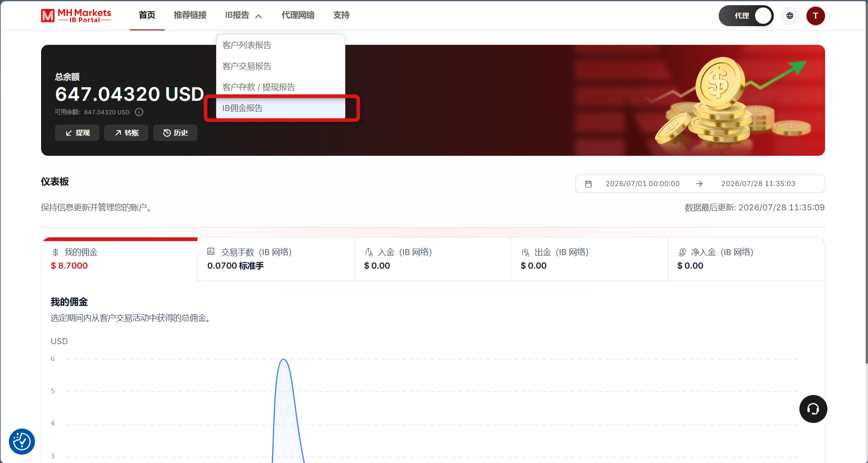The image size is (868, 463).
Task: Click the coin icon next to 净入金
Action: pos(682,252)
